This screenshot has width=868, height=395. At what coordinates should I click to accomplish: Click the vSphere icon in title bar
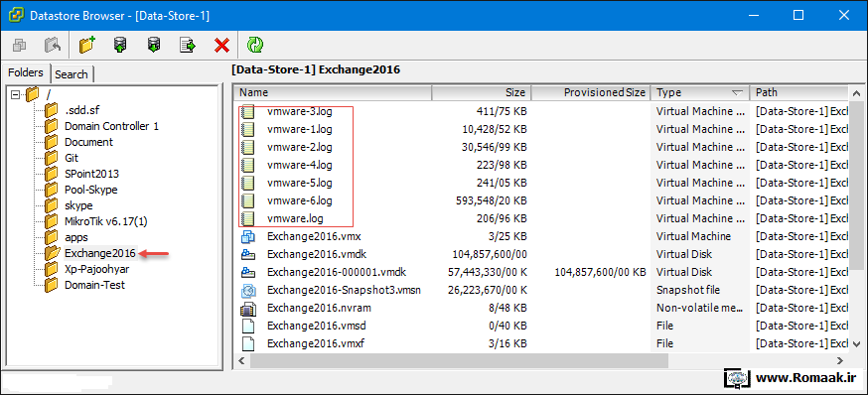coord(17,15)
